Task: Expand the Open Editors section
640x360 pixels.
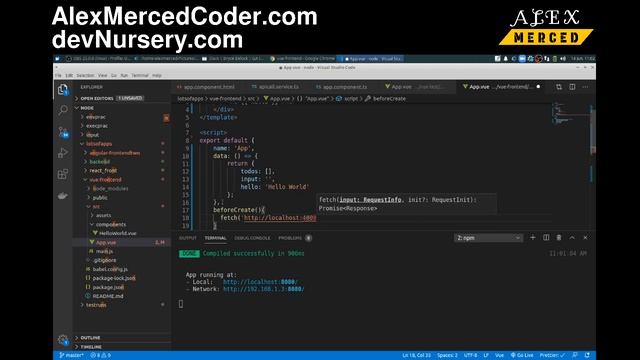Action: point(122,98)
